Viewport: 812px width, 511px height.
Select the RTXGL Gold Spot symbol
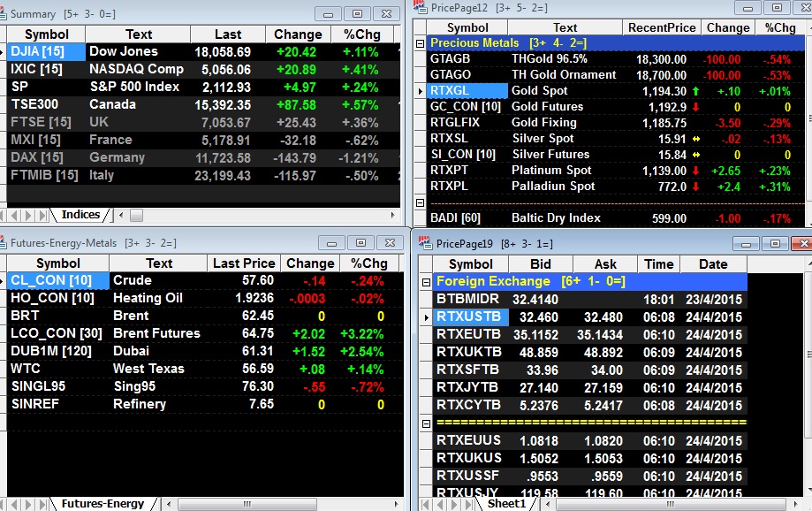(467, 91)
